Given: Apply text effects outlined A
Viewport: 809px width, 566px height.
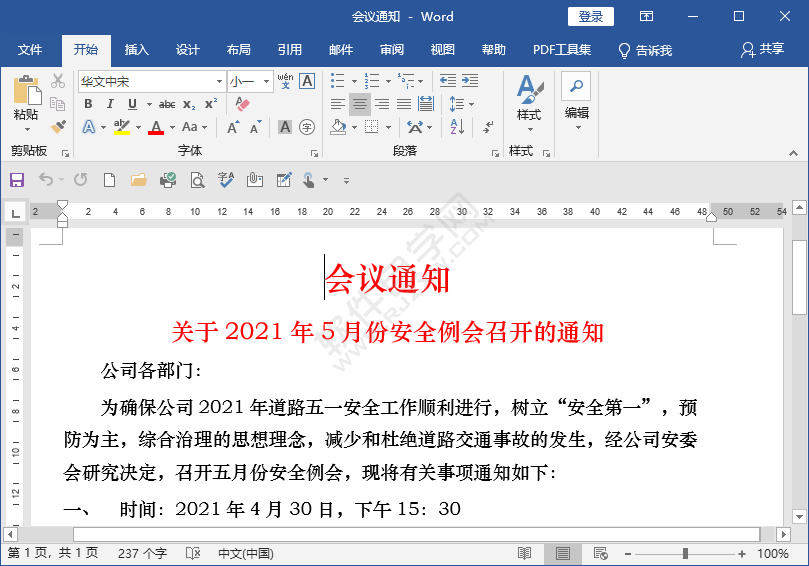Looking at the screenshot, I should pyautogui.click(x=89, y=127).
